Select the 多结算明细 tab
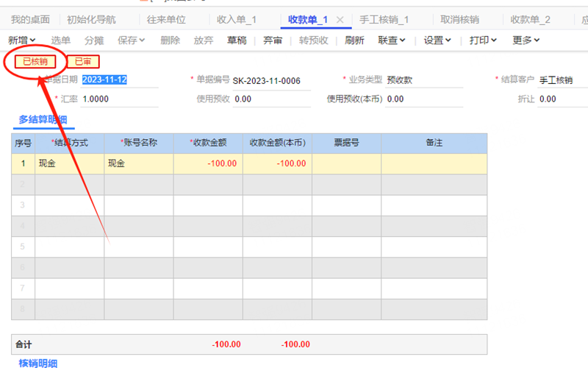 coord(43,119)
